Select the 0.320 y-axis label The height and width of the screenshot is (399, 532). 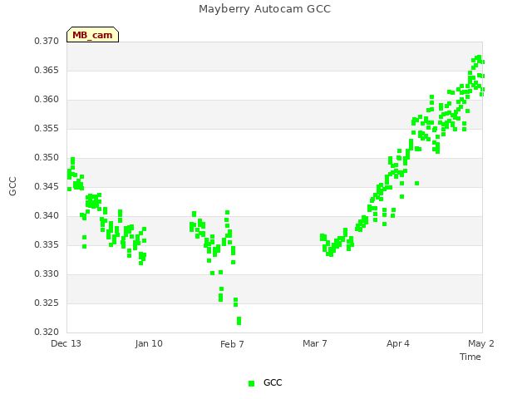[47, 332]
